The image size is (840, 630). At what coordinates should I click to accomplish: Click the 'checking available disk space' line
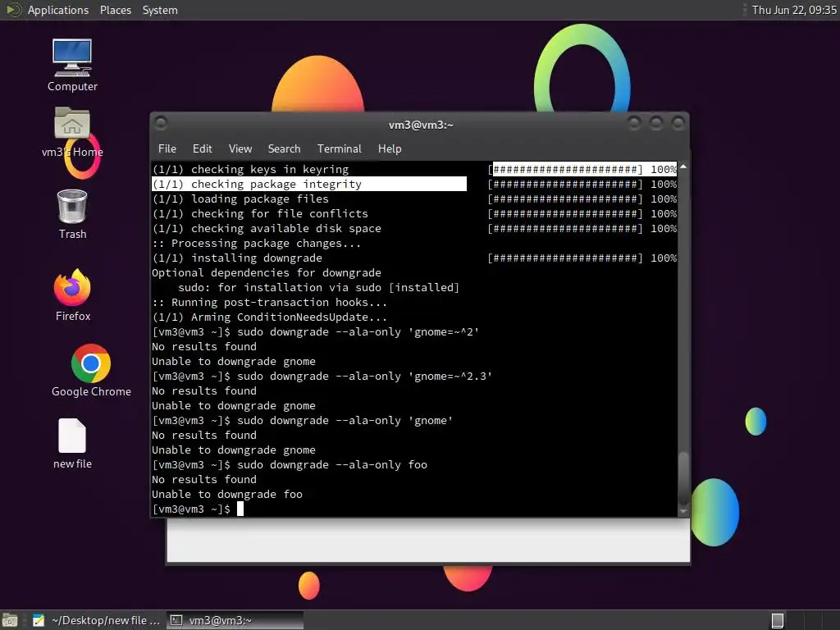267,228
